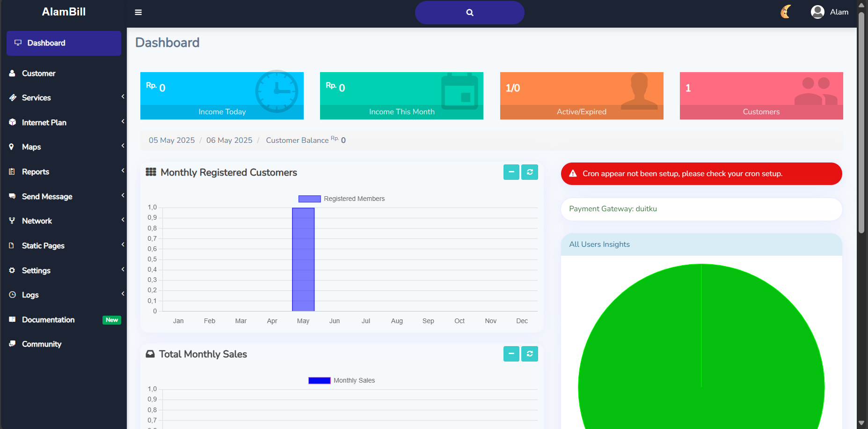Click the Community chat icon
Viewport: 868px width, 429px height.
12,344
